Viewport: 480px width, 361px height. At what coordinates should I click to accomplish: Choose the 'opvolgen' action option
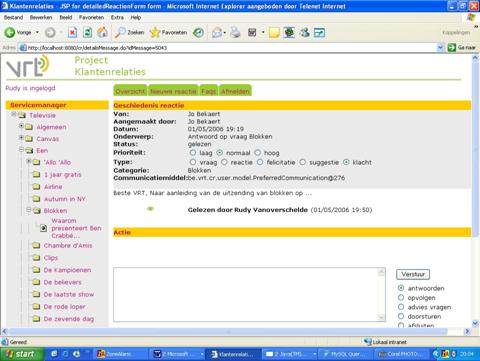click(x=401, y=297)
